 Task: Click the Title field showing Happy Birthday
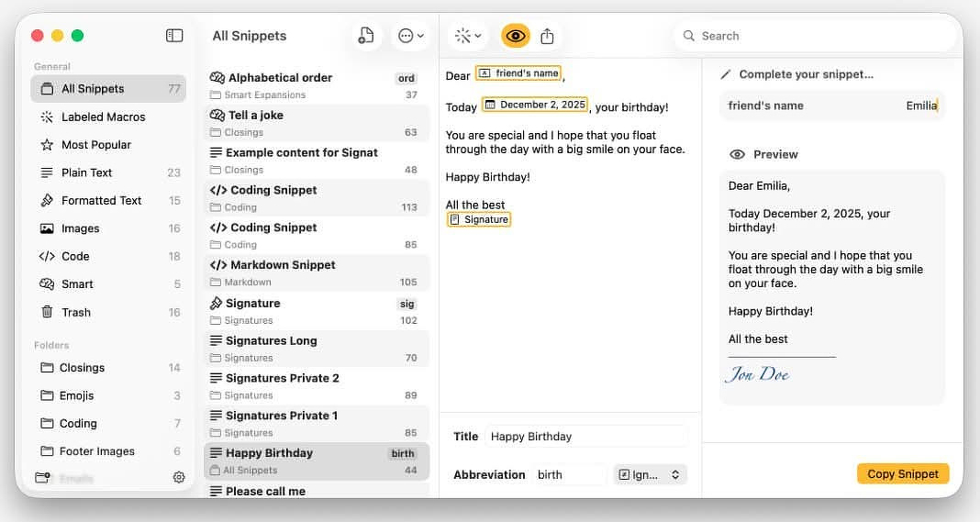[x=586, y=437]
